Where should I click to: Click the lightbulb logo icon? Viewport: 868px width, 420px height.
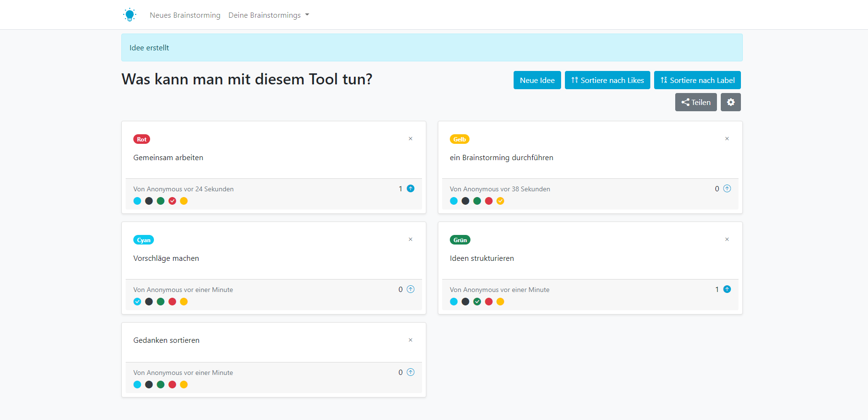[x=129, y=15]
